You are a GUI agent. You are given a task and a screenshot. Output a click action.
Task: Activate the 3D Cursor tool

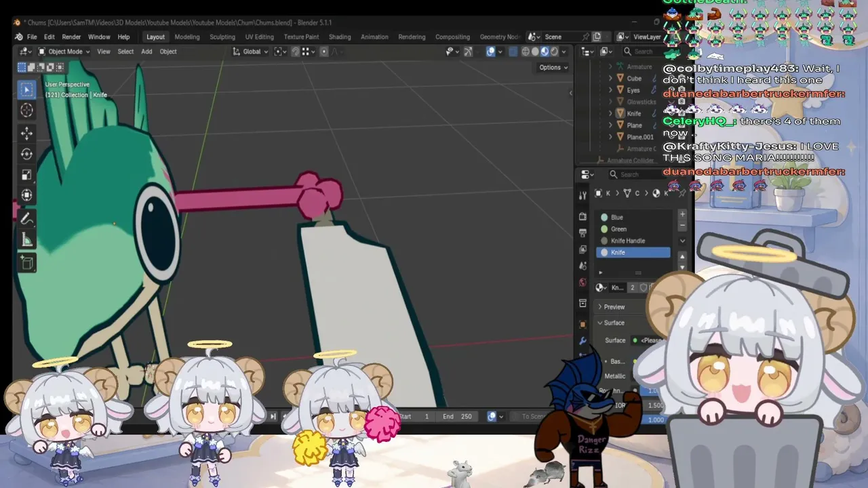tap(27, 110)
